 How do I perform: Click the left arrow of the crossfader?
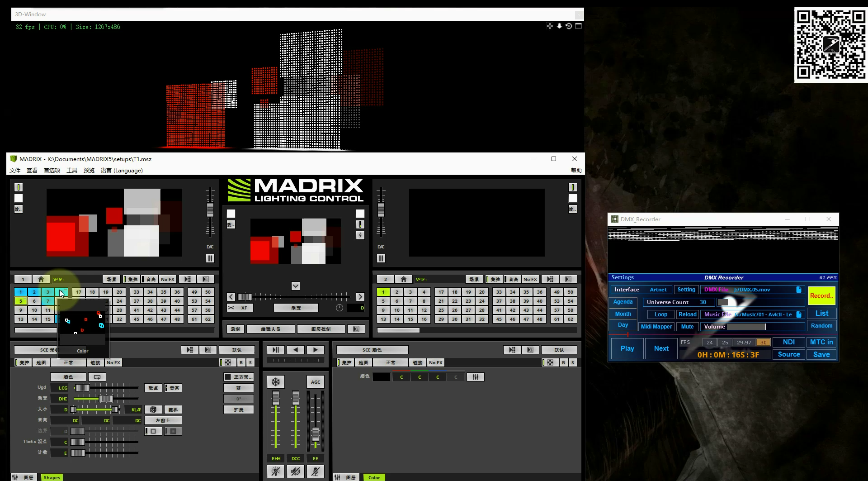231,297
